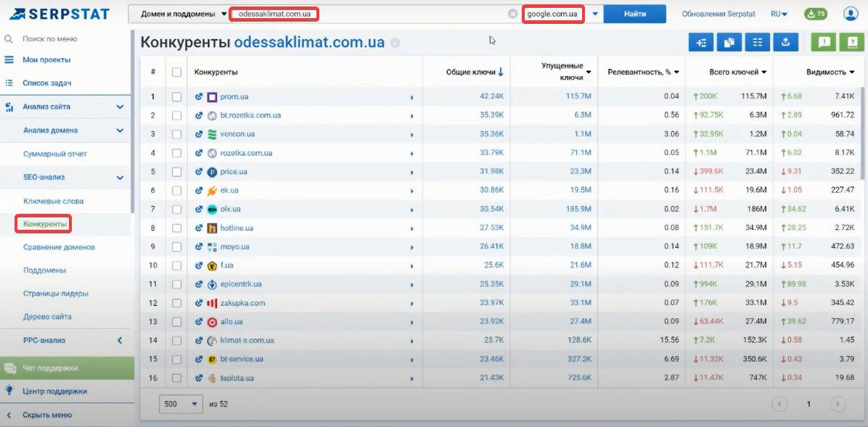Click the zakupka.com favicon in row 12
This screenshot has height=427, width=868.
point(212,303)
